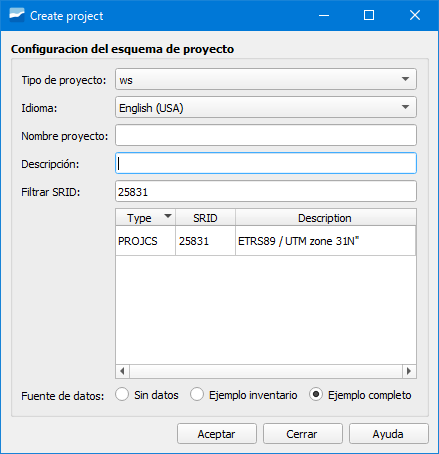Click the Create project window icon
Image resolution: width=439 pixels, height=454 pixels.
17,15
